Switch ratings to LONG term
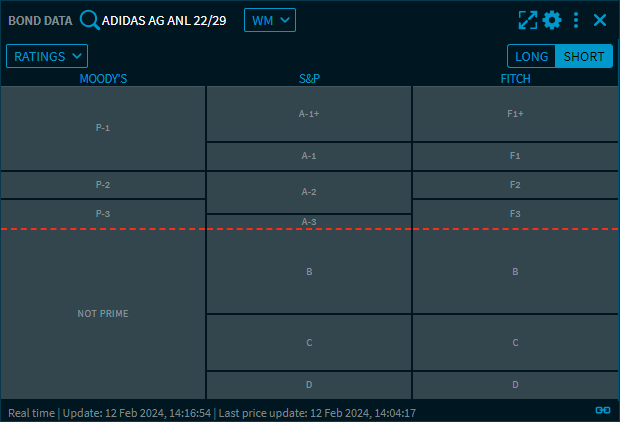The width and height of the screenshot is (620, 422). coord(531,56)
